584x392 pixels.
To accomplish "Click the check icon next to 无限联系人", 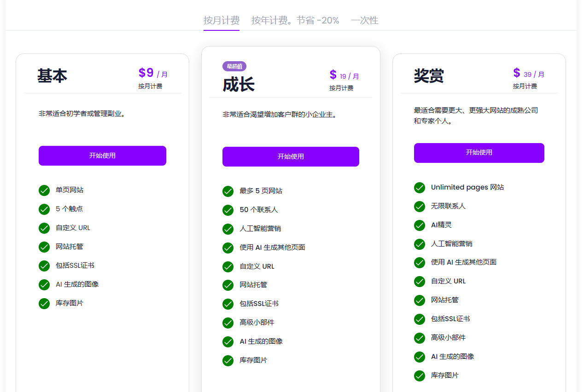I will click(x=420, y=207).
